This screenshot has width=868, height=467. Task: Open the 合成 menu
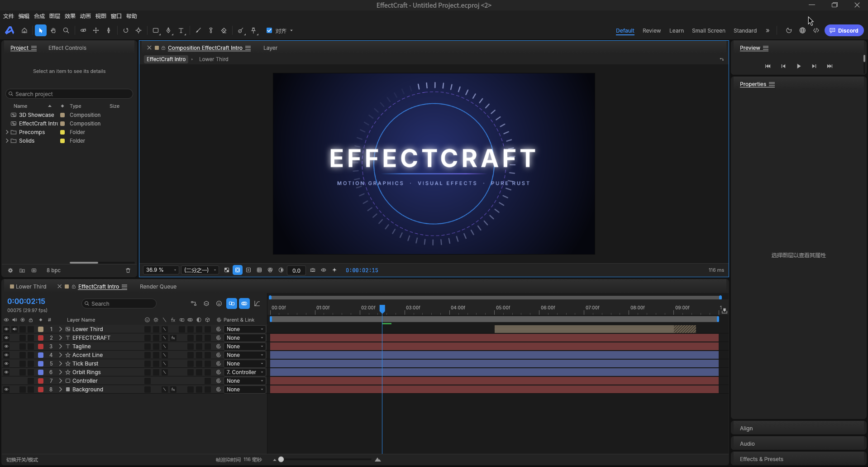point(39,16)
